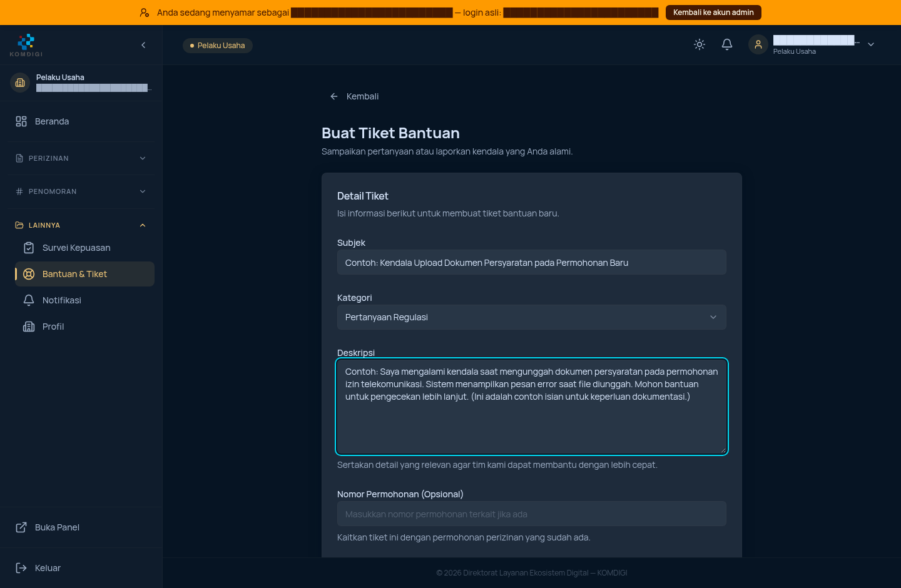Click the PERIZINAN document icon
Screen dimensions: 901x588
[19, 158]
